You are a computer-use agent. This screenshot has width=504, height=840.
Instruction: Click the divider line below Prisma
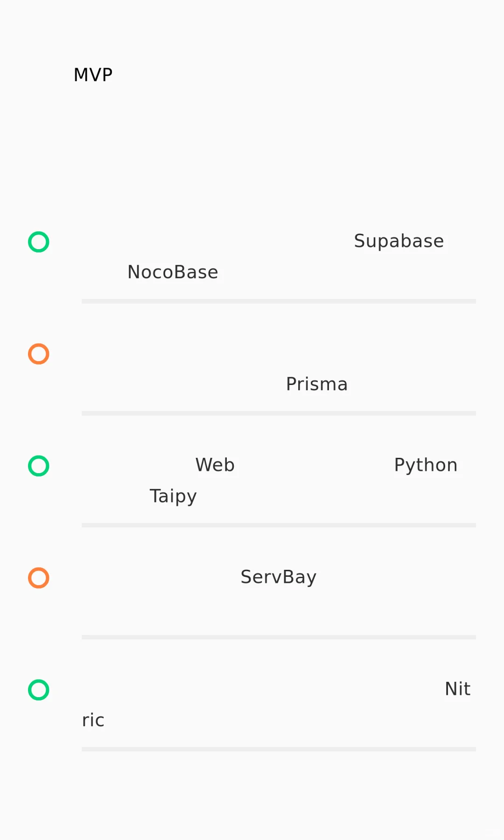279,413
